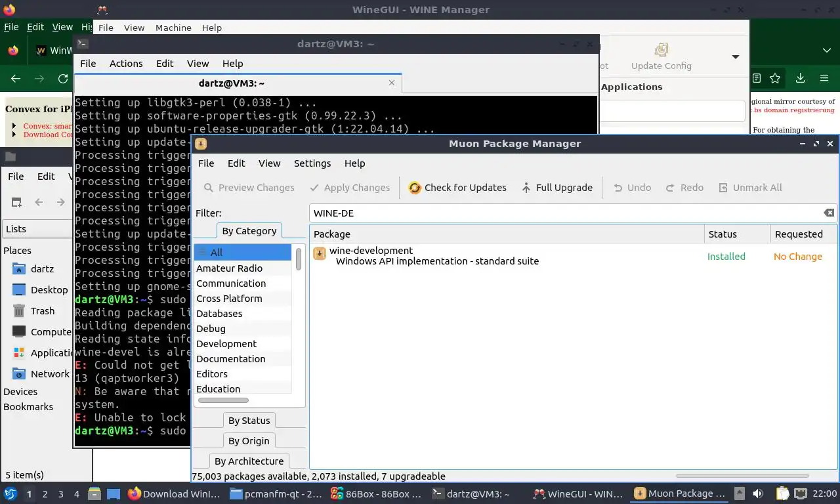Click horizontal scrollbar below package list
Viewport: 840px width, 504px height.
pos(742,476)
